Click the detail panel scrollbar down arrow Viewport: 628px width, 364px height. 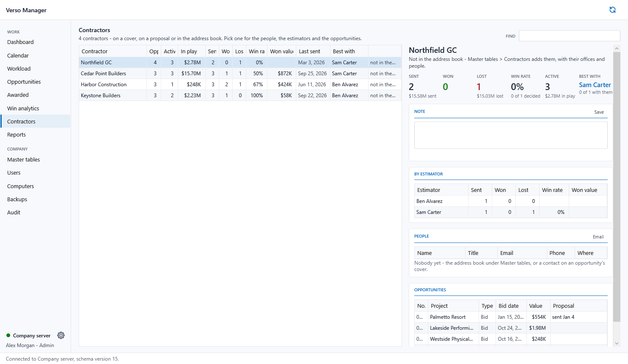point(617,343)
